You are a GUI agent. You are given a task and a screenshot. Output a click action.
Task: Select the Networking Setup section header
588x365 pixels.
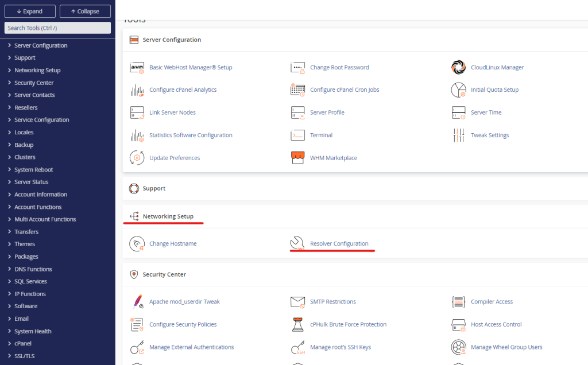pyautogui.click(x=168, y=216)
